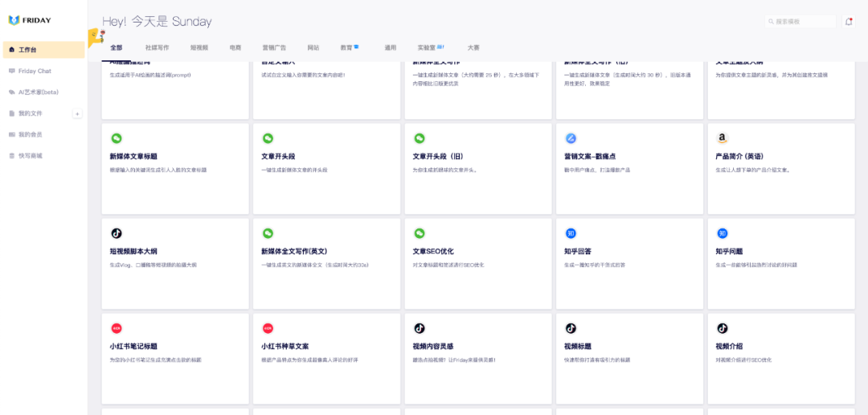Click the red icon on 小红书种草文案 card

[x=268, y=329]
